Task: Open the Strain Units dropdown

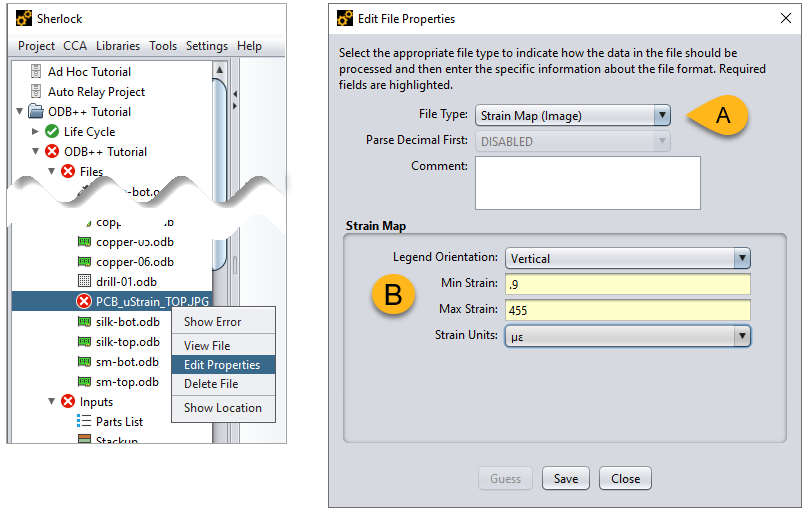Action: 741,336
